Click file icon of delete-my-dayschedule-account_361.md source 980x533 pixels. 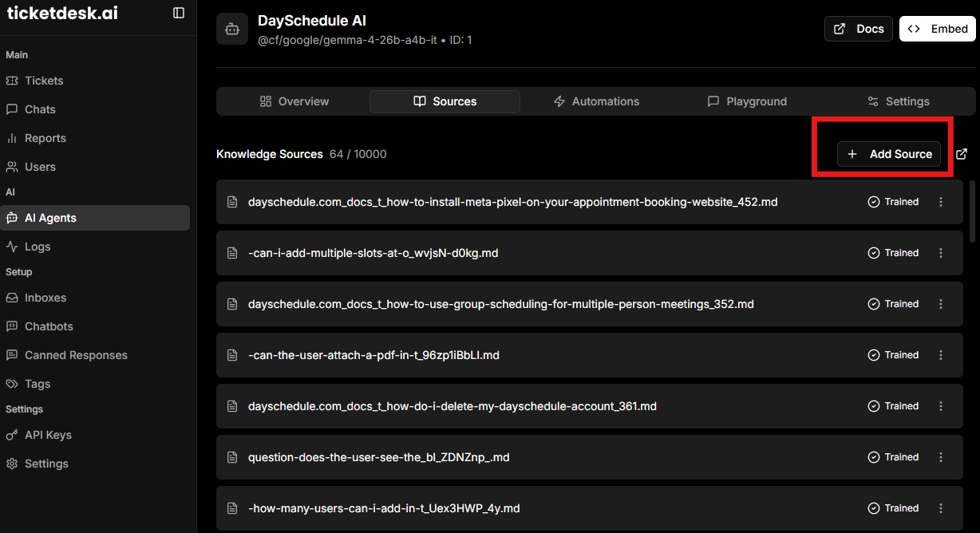click(232, 406)
